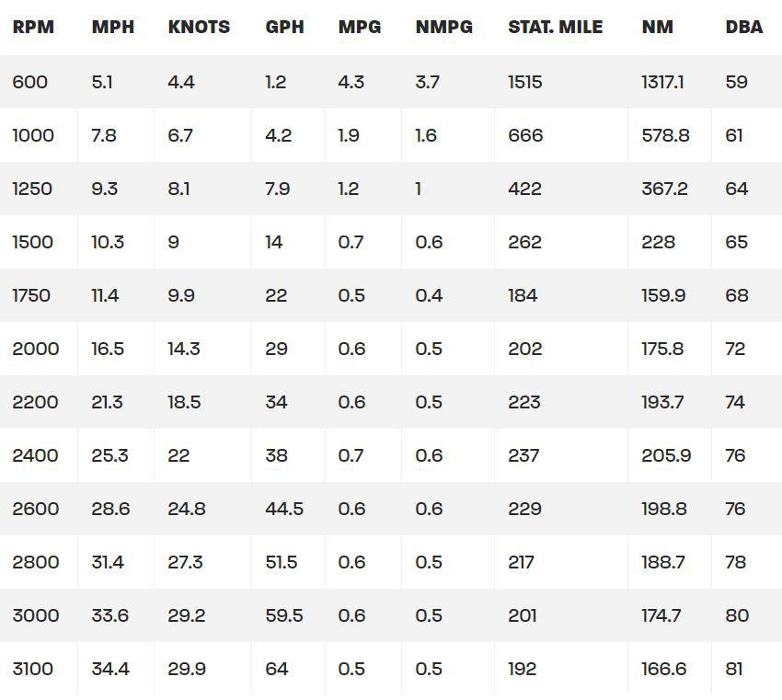
Task: Click the 44.5 GPH cell
Action: pos(284,509)
